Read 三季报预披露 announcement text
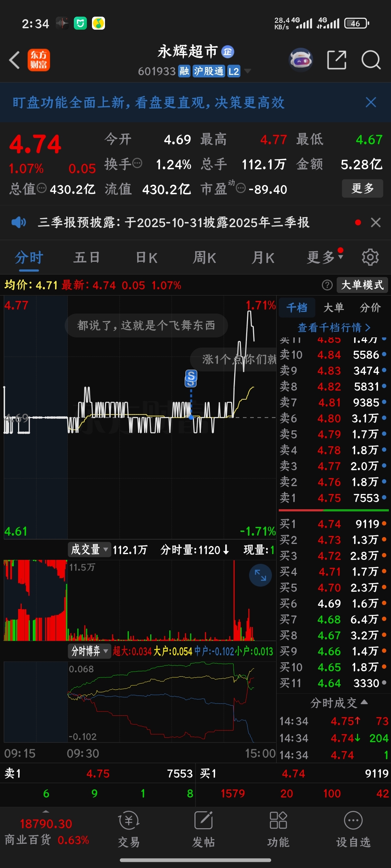 174,222
